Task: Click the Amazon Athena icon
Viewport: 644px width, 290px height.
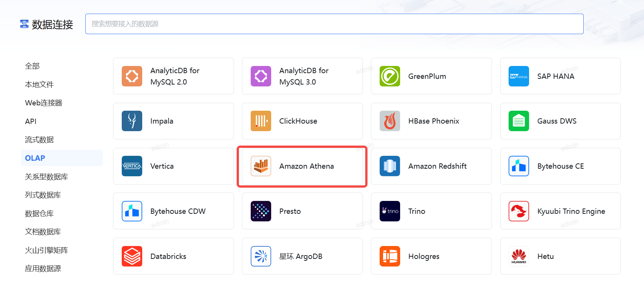Action: [261, 166]
